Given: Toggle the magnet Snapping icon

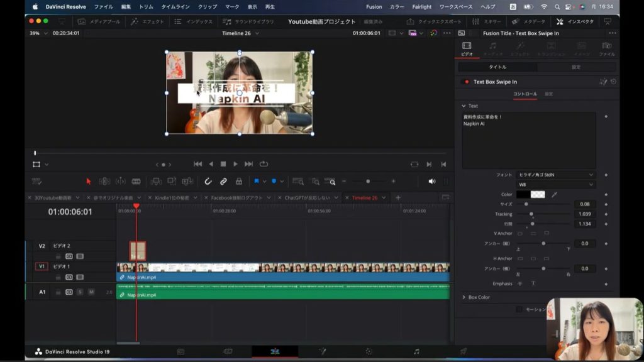Looking at the screenshot, I should [x=208, y=182].
